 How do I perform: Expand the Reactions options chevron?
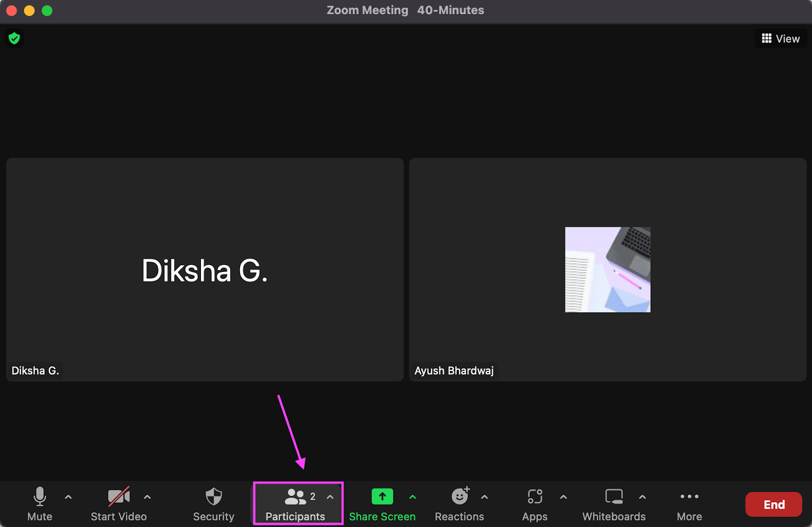point(485,497)
